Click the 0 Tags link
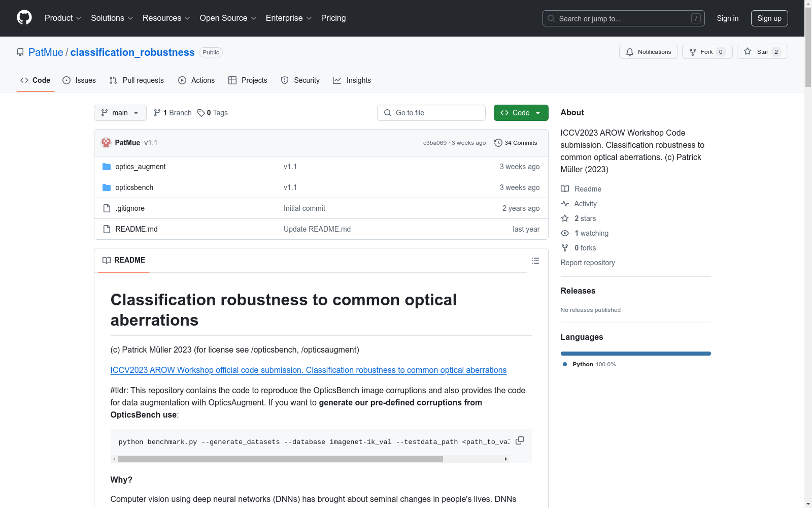This screenshot has height=508, width=812. pyautogui.click(x=213, y=113)
